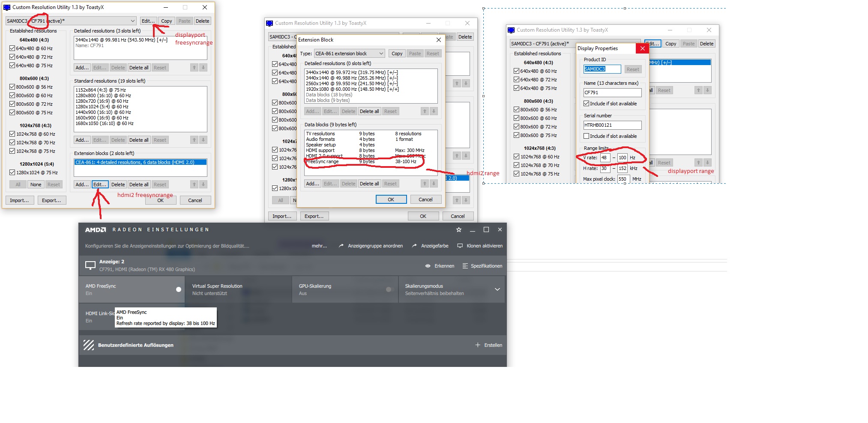Click Serial number field HTRHB00121
The width and height of the screenshot is (868, 423).
coord(612,125)
